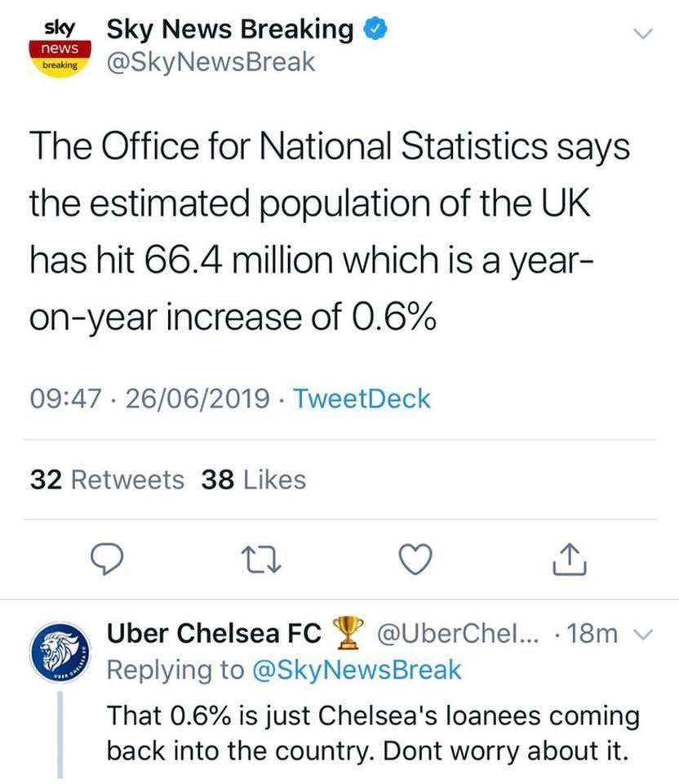This screenshot has height=784, width=679.
Task: Click the blue verified badge
Action: pos(371,30)
